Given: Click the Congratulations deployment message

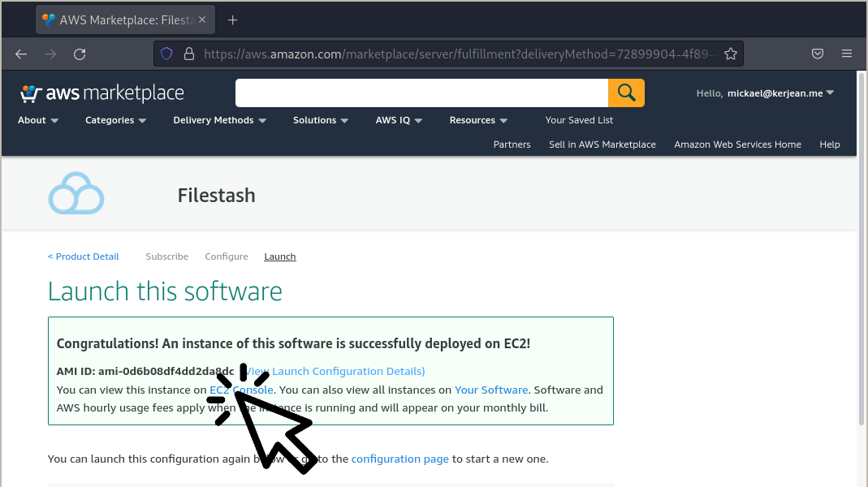Looking at the screenshot, I should click(293, 343).
